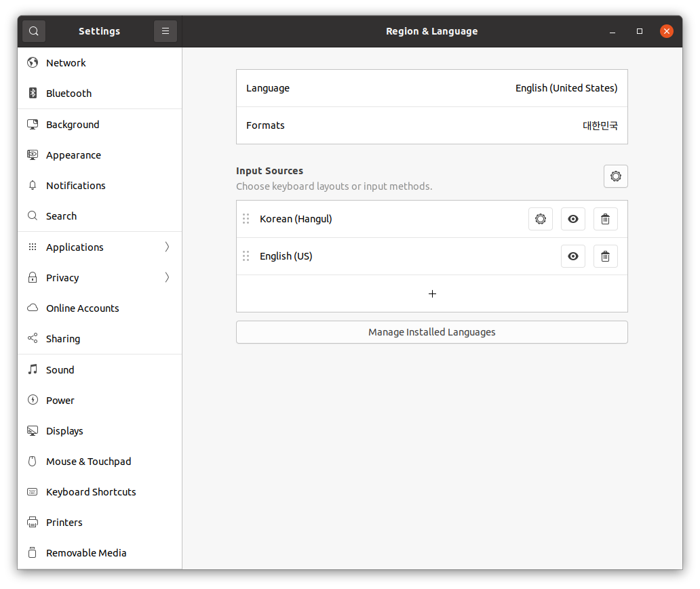The height and width of the screenshot is (589, 700).
Task: Open Power settings panel
Action: pyautogui.click(x=100, y=400)
